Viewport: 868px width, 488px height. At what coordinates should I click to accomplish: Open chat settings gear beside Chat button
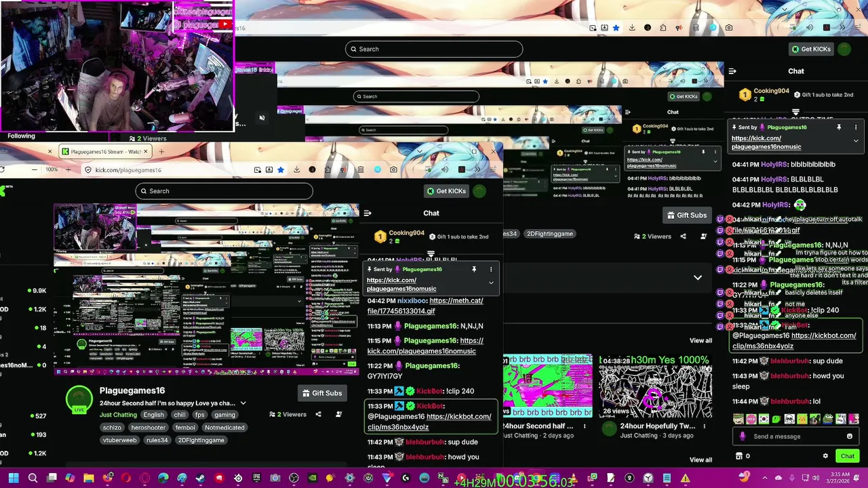825,456
